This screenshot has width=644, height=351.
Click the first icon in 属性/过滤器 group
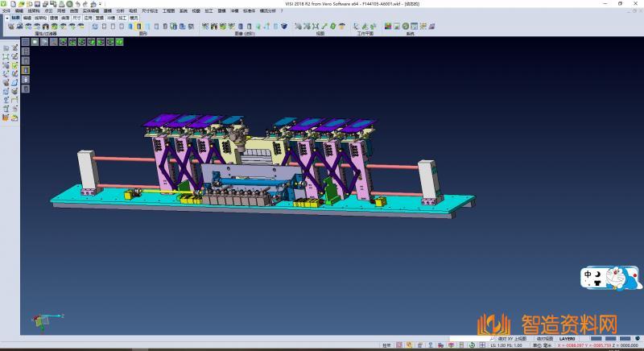(x=10, y=27)
